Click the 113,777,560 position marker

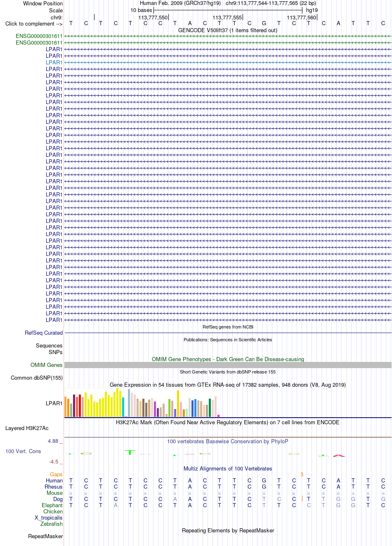[x=302, y=17]
